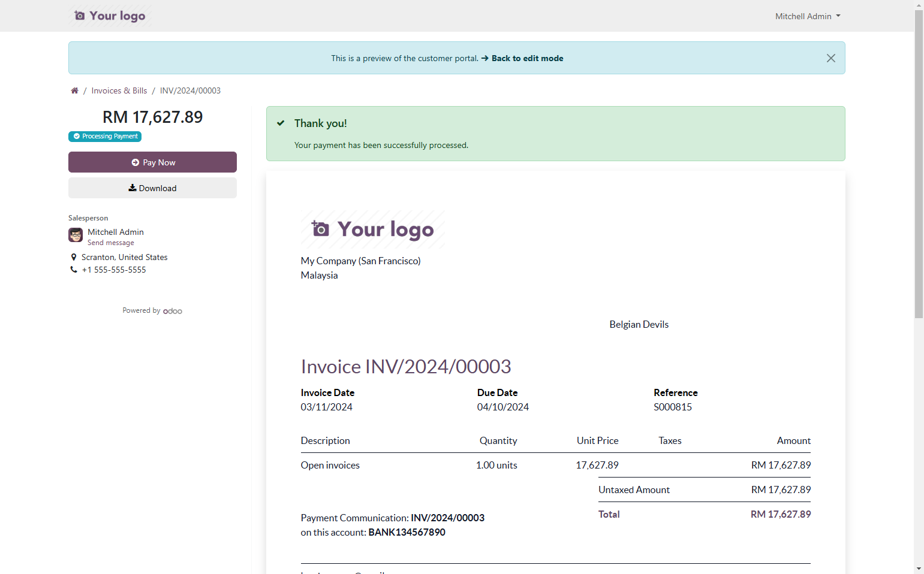924x574 pixels.
Task: Send message to the salesperson
Action: (111, 243)
